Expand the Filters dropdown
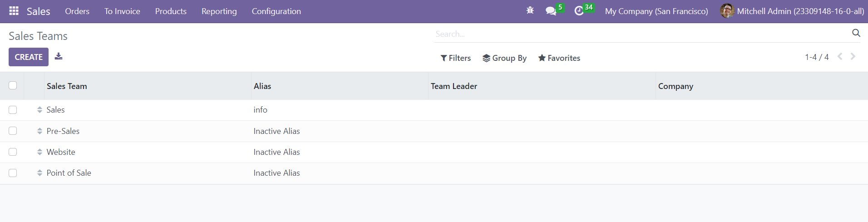Screen dimensions: 868x222 point(455,58)
